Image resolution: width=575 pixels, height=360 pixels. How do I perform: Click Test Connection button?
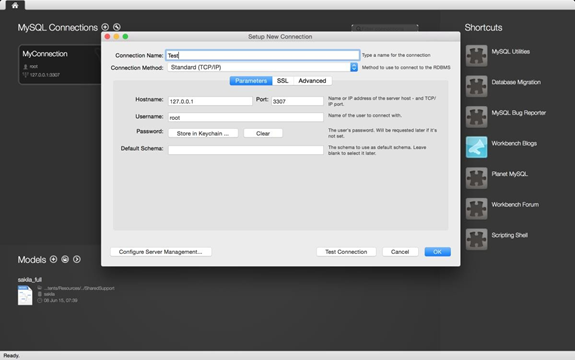click(x=346, y=252)
